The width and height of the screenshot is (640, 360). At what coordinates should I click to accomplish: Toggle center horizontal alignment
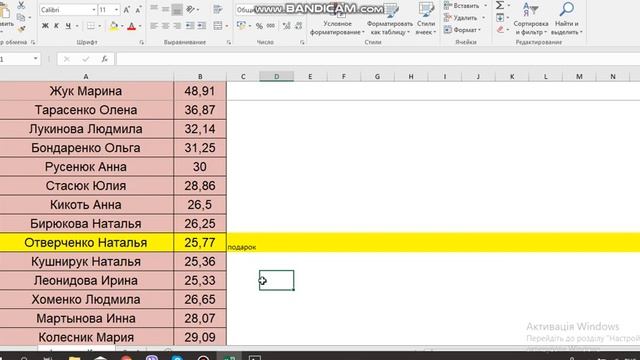(x=165, y=26)
